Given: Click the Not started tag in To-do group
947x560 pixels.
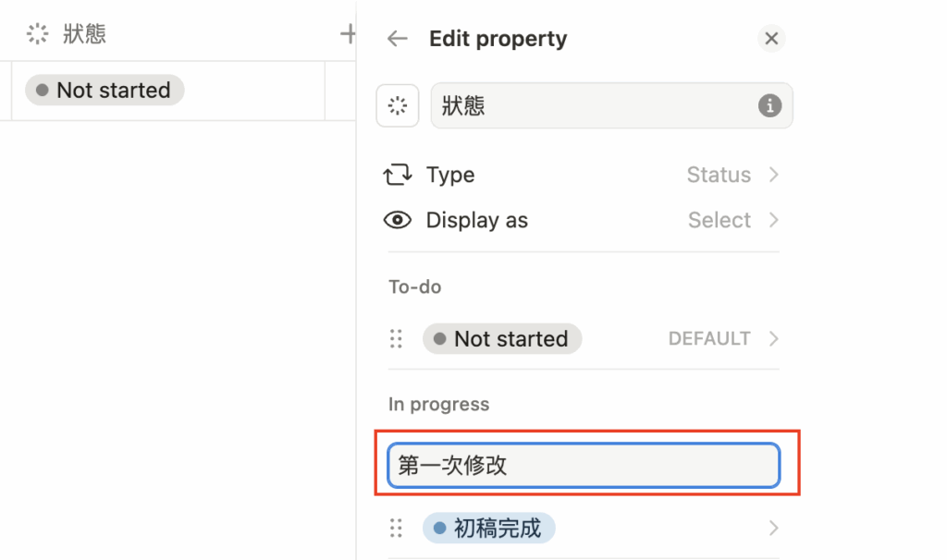Looking at the screenshot, I should (502, 339).
